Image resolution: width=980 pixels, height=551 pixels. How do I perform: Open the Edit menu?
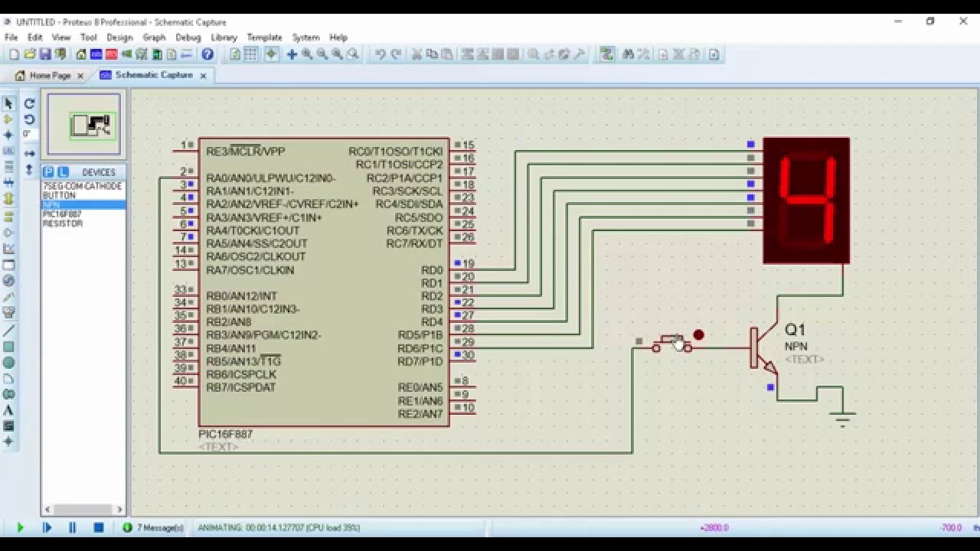[35, 37]
